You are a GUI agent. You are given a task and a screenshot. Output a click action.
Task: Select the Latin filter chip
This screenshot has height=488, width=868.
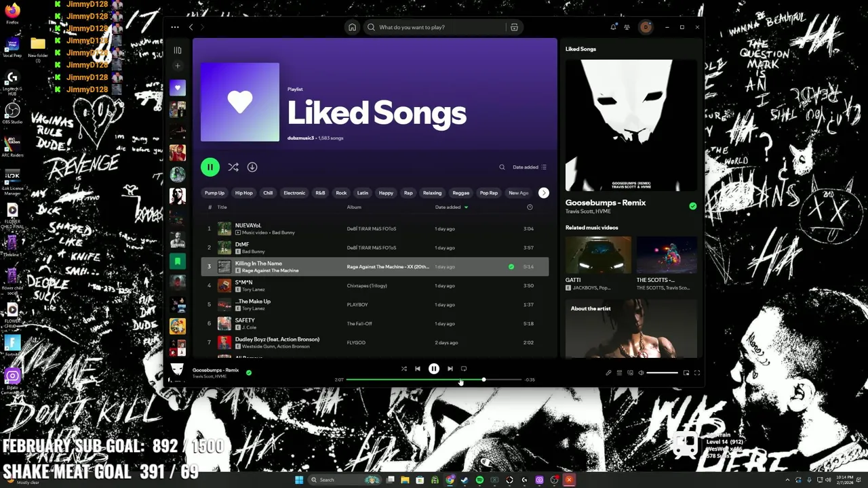click(x=363, y=193)
